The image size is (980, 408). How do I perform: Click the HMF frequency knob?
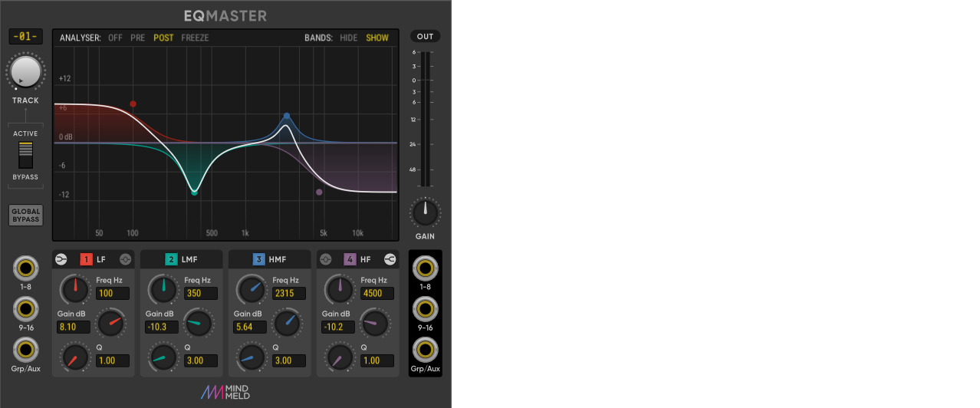tap(251, 288)
